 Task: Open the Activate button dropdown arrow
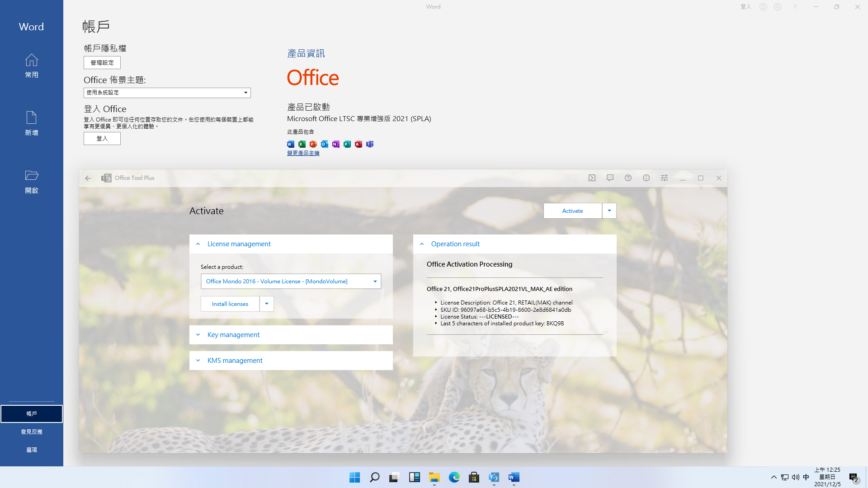(x=609, y=211)
